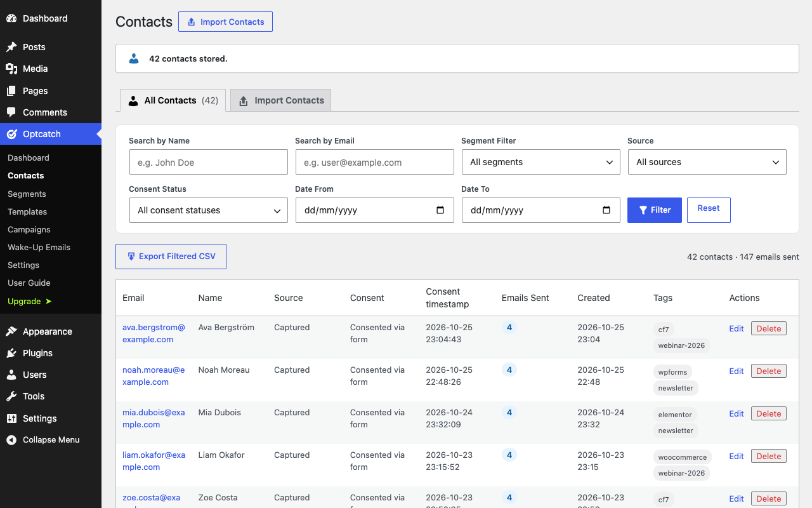This screenshot has width=812, height=508.
Task: Click the Media icon in sidebar
Action: click(x=11, y=69)
